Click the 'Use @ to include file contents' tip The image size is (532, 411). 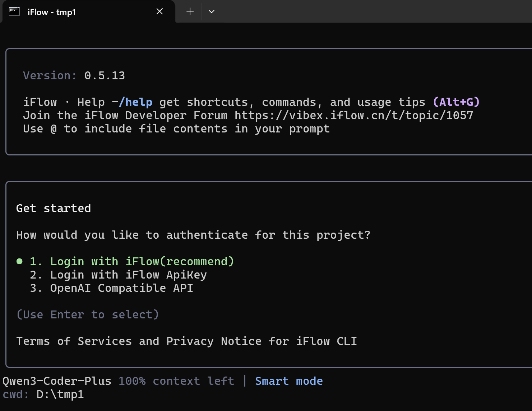tap(176, 129)
